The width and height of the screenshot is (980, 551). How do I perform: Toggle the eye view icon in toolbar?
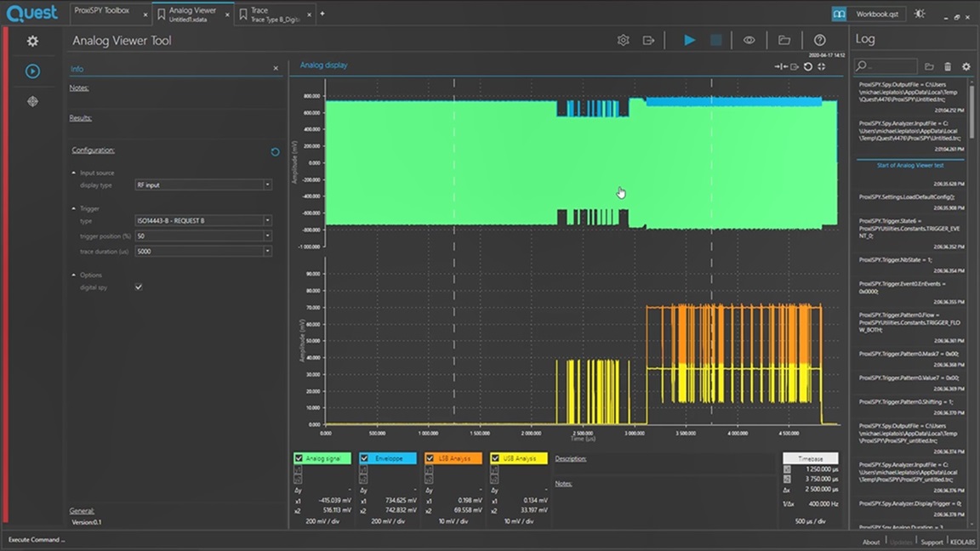point(749,41)
